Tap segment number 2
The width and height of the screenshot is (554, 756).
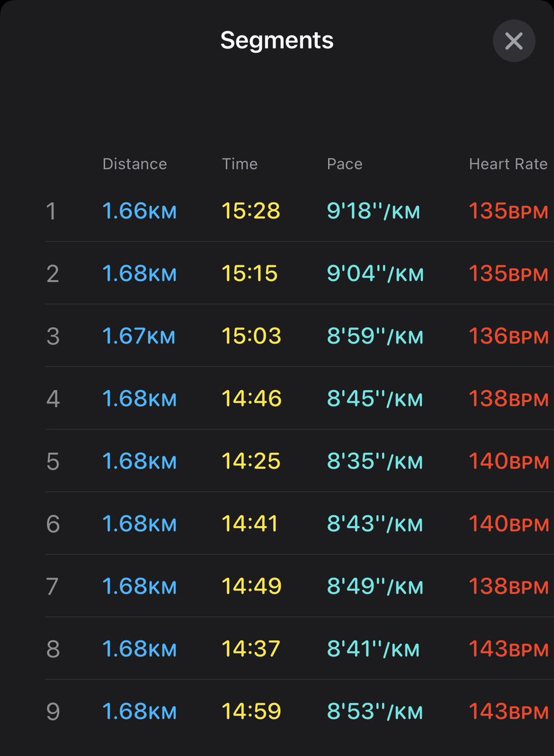(53, 273)
